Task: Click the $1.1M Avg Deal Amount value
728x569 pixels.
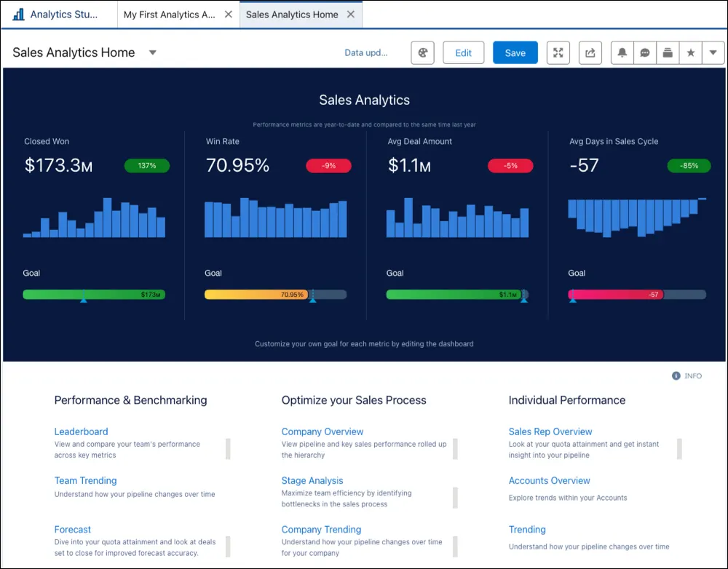Action: pyautogui.click(x=409, y=166)
